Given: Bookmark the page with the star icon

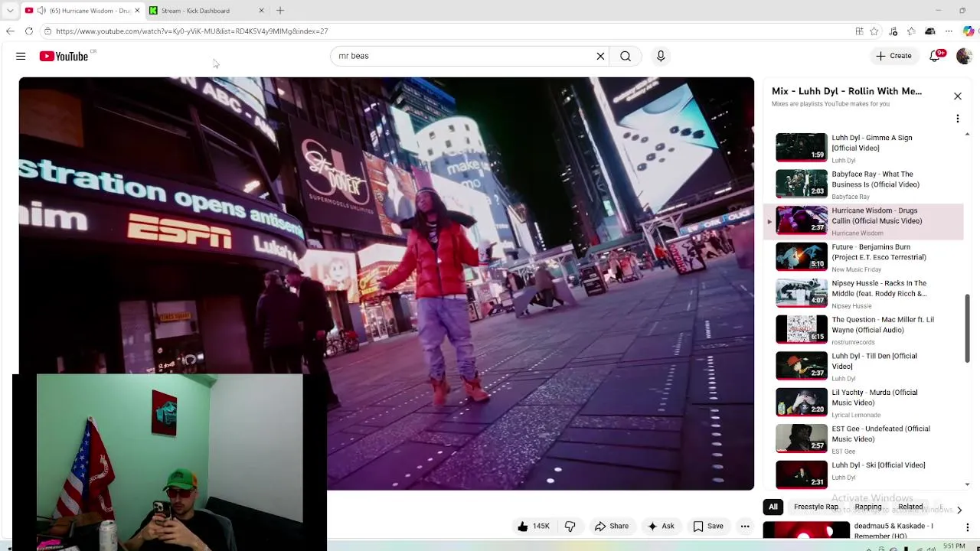Looking at the screenshot, I should point(874,31).
